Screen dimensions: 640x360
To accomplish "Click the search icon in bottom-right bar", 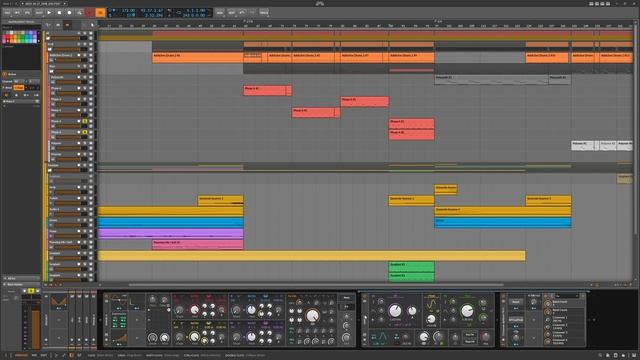I will point(600,356).
